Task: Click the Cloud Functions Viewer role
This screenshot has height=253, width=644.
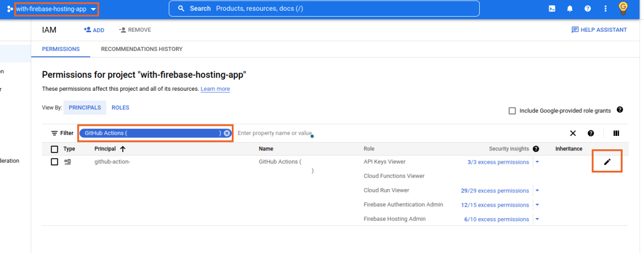Action: (394, 176)
